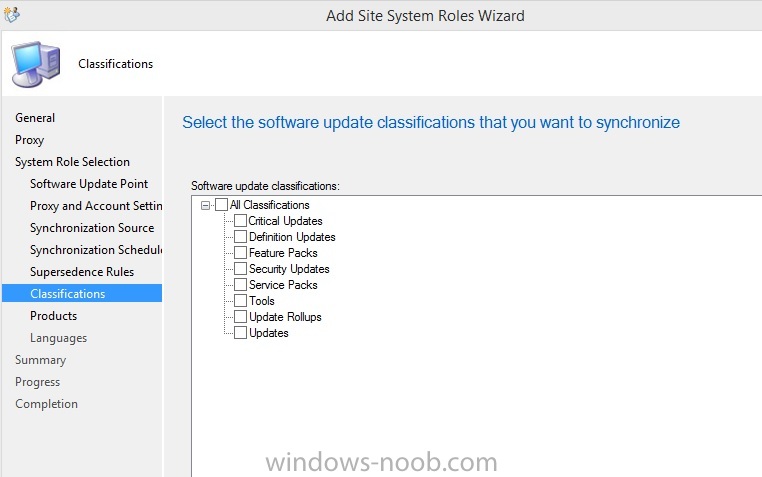Image resolution: width=762 pixels, height=477 pixels.
Task: Toggle the Tools classification checkbox
Action: pos(240,301)
